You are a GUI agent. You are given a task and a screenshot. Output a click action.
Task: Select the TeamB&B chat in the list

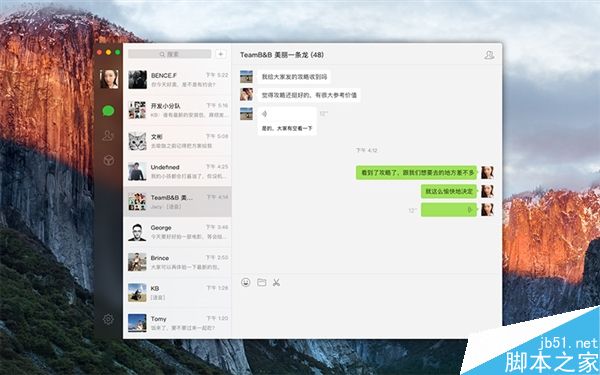pyautogui.click(x=178, y=202)
